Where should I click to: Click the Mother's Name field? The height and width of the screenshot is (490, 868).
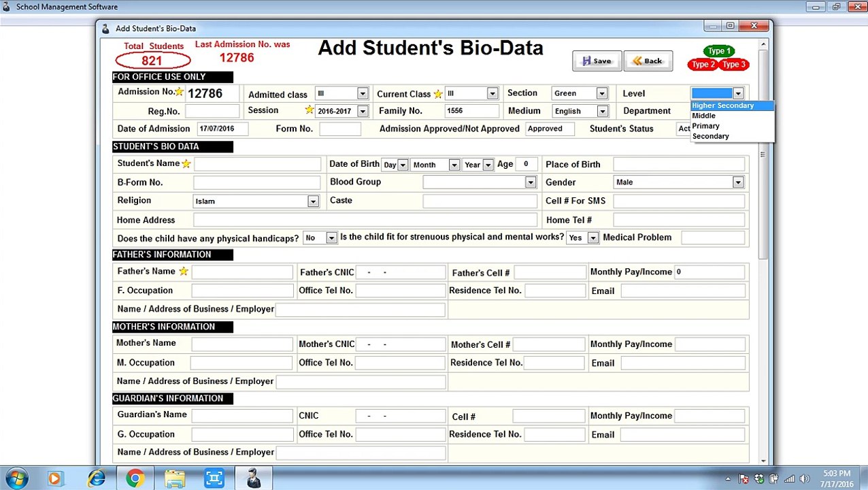point(242,344)
